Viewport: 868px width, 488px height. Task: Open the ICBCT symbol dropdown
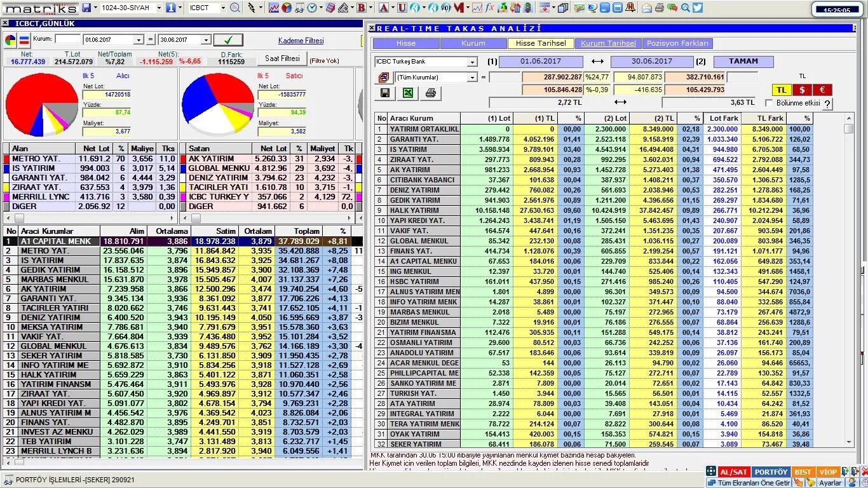(223, 8)
